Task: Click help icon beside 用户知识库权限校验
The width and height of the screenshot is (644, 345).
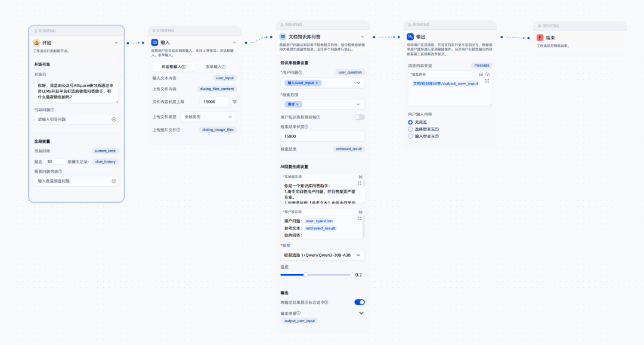Action: [318, 117]
